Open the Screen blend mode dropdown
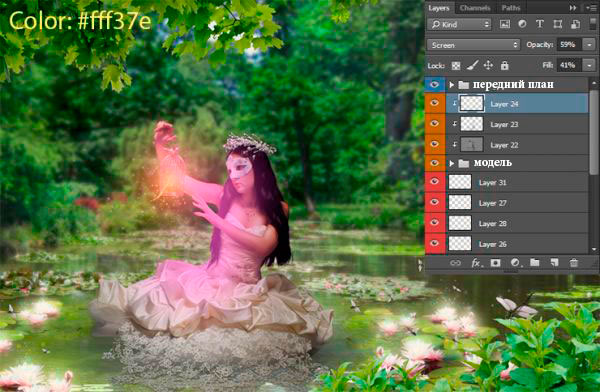Screen dimensions: 600x392 pyautogui.click(x=473, y=45)
